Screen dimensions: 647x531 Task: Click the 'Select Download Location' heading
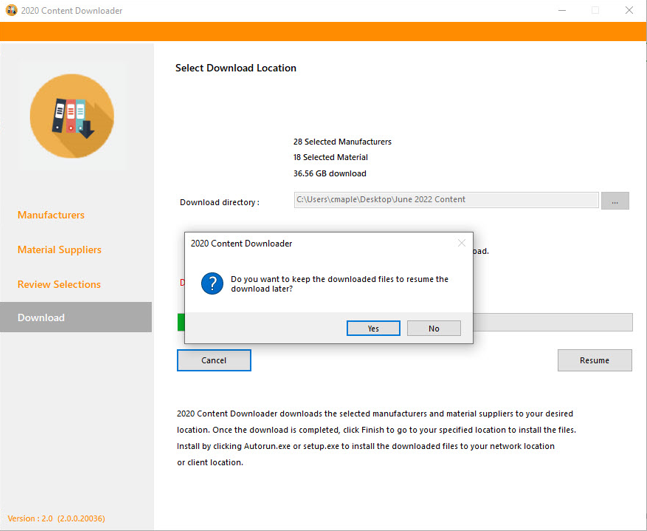coord(236,68)
